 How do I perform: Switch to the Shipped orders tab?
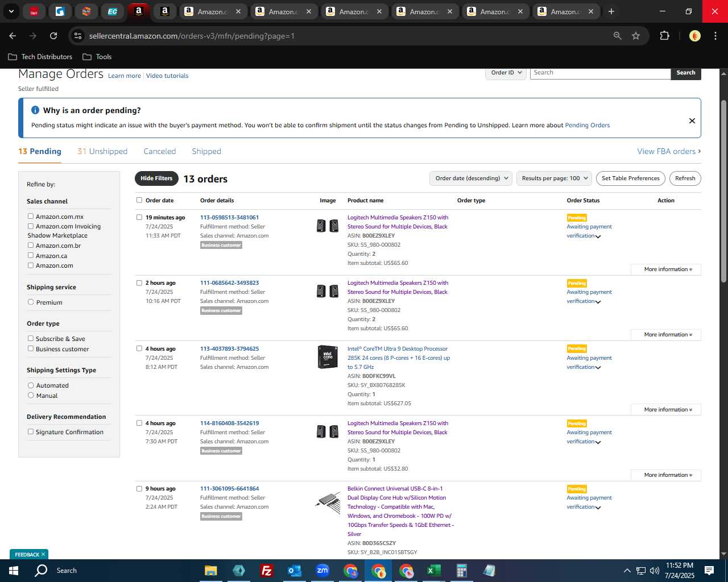click(x=206, y=151)
